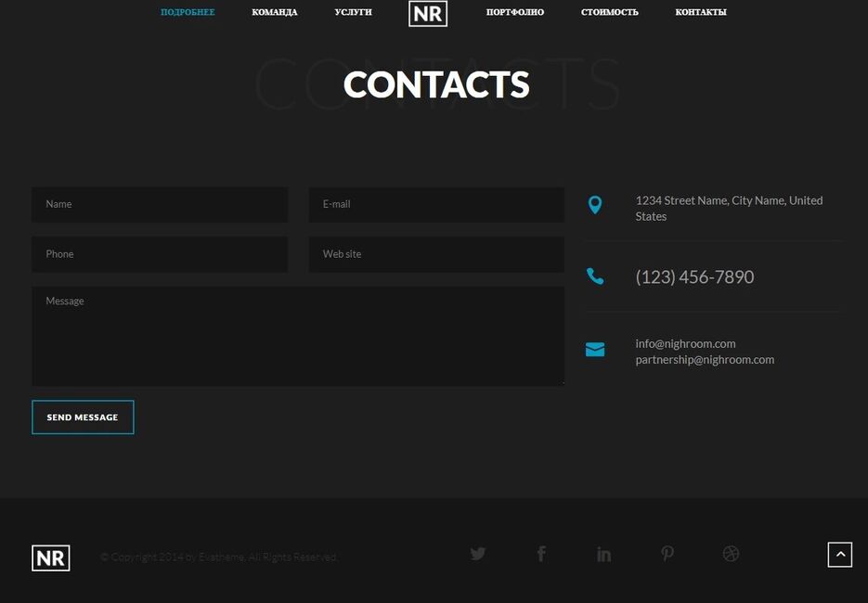Open the Twitter social link
Image resolution: width=868 pixels, height=603 pixels.
(x=478, y=554)
